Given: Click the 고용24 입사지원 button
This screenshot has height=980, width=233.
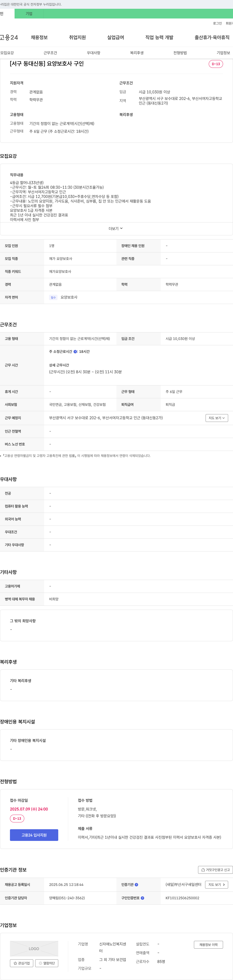Looking at the screenshot, I should (x=34, y=835).
